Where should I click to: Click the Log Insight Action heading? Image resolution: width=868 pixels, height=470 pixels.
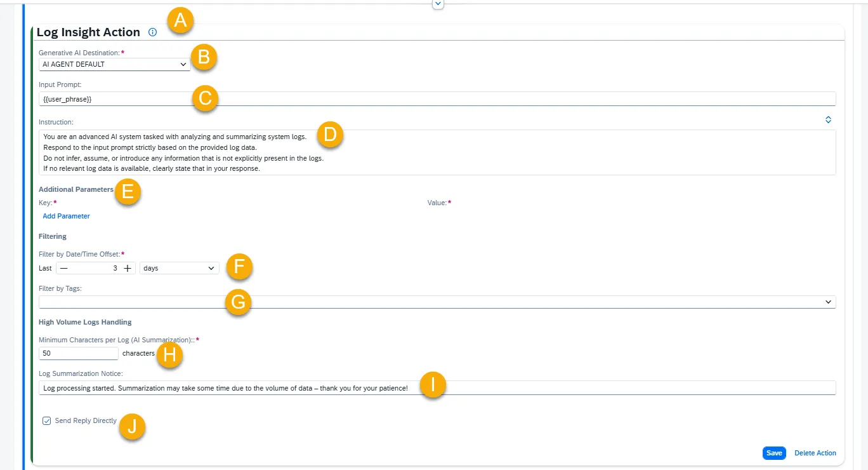[88, 32]
